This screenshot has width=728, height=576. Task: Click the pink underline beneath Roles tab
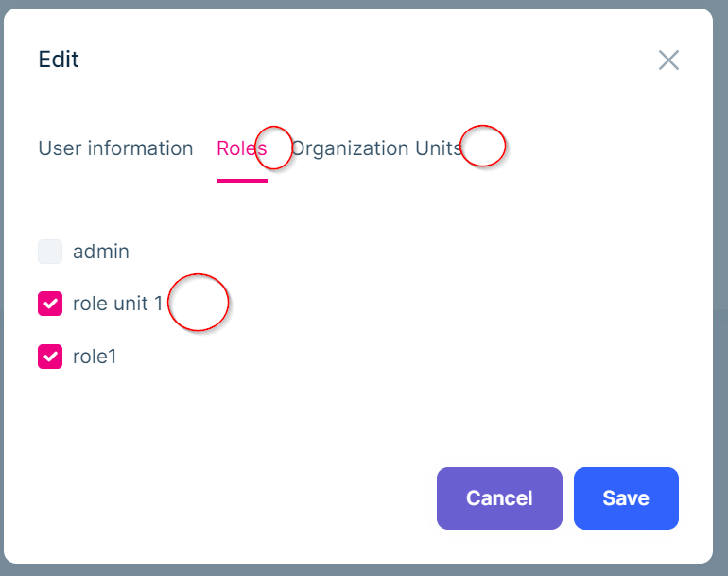(241, 179)
